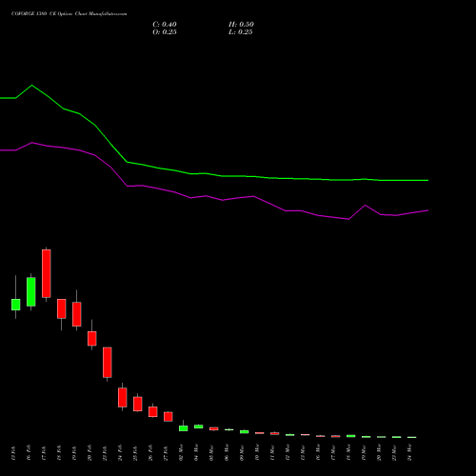Image resolution: width=476 pixels, height=476 pixels.
Task: Click the "25 Feb" date label
Action: (135, 453)
